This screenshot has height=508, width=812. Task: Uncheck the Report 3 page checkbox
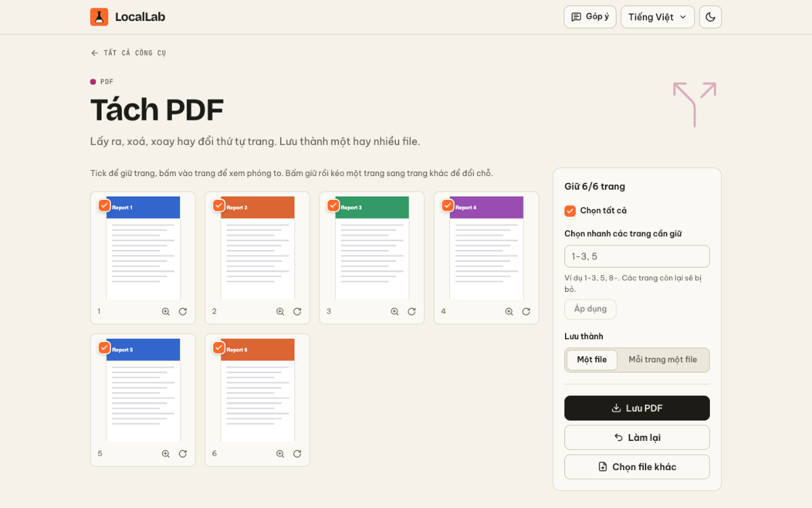pyautogui.click(x=333, y=205)
